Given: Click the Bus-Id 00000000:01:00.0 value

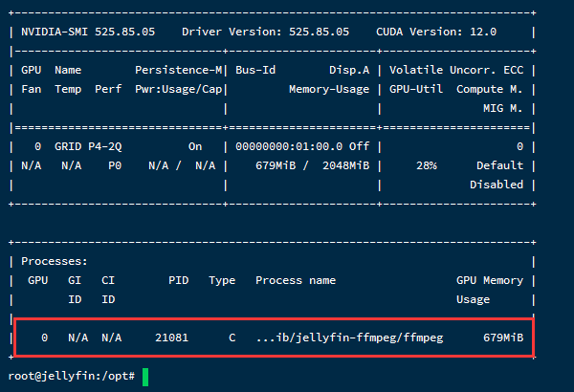Looking at the screenshot, I should (x=289, y=147).
